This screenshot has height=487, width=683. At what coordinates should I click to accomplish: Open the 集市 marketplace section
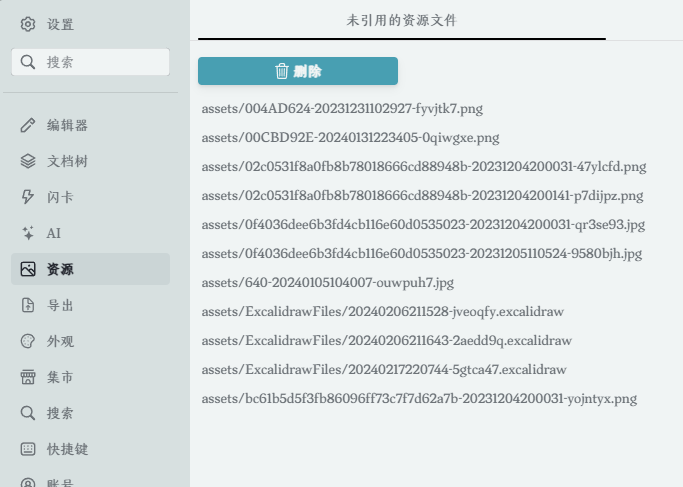(x=91, y=377)
